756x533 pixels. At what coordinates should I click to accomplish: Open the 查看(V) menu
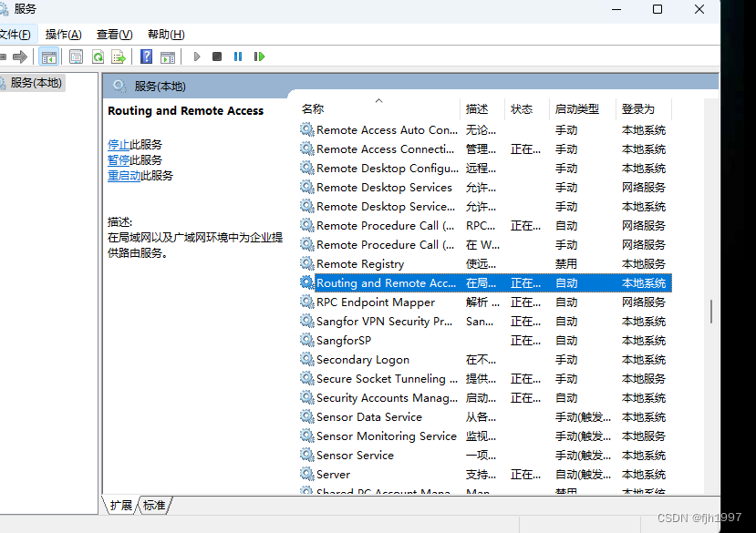pyautogui.click(x=114, y=35)
